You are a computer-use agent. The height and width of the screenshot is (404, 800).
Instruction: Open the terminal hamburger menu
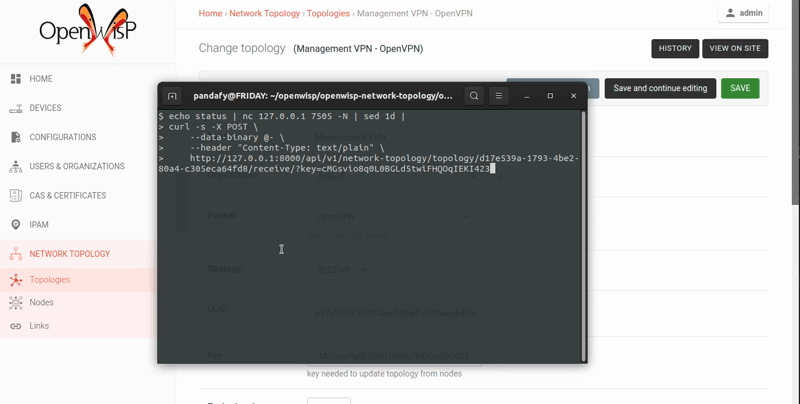click(x=498, y=96)
